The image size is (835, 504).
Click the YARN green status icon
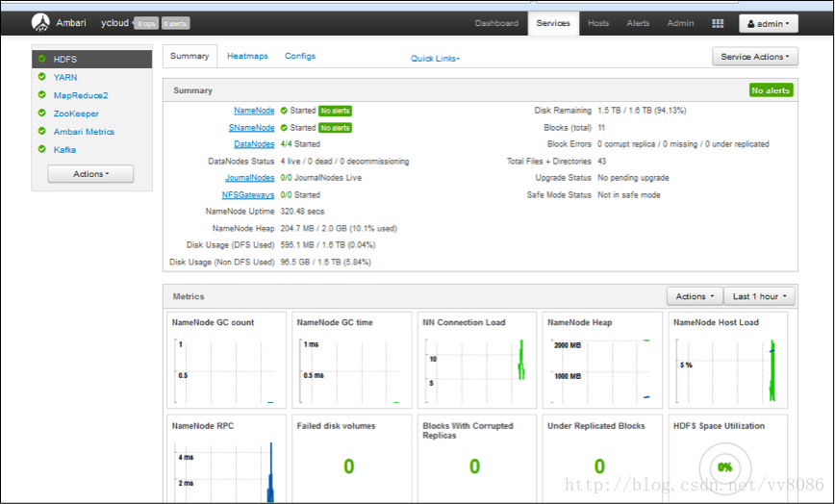pos(42,77)
